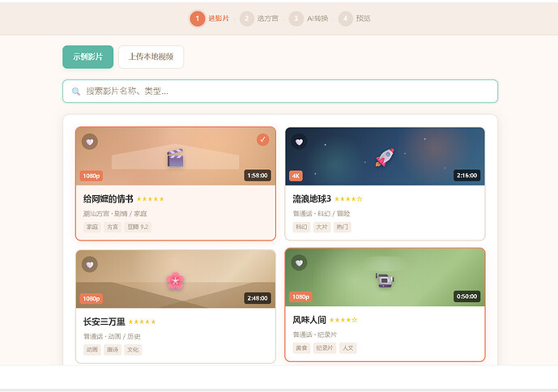Click the camera icon on 风味人间 thumbnail
The image size is (558, 392).
pos(385,280)
